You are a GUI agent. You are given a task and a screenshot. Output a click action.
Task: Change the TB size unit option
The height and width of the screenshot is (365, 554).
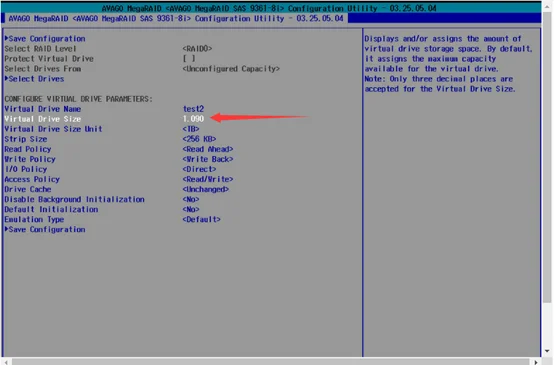[x=191, y=129]
